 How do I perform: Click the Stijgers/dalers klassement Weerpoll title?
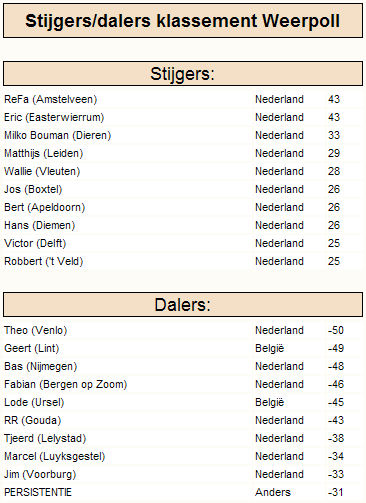[183, 21]
